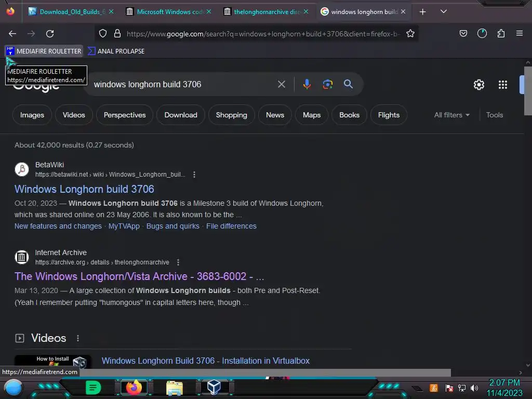View site security lock information
The image size is (532, 399).
(x=117, y=33)
